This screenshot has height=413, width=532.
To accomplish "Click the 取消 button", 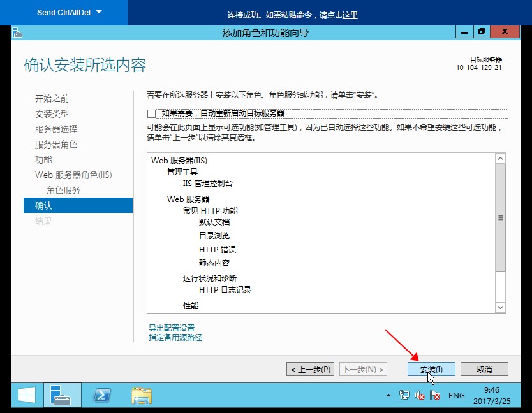I will tap(484, 369).
